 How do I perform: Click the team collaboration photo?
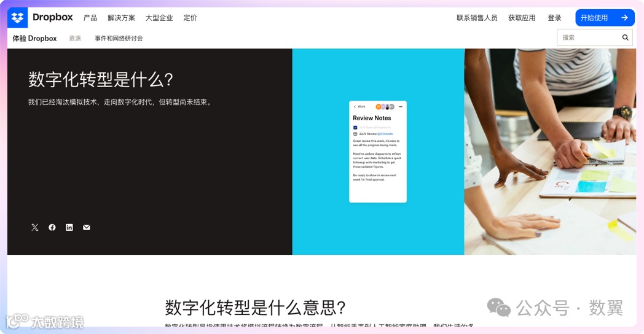(x=550, y=152)
